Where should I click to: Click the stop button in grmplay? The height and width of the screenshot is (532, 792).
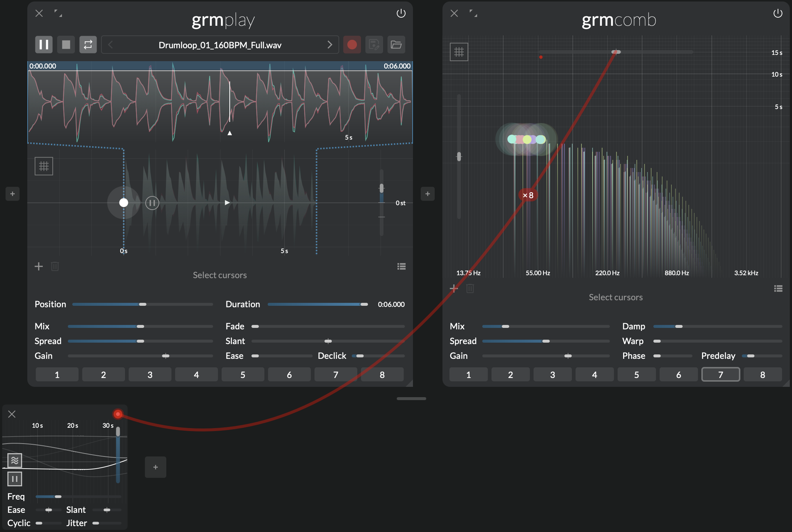point(66,45)
